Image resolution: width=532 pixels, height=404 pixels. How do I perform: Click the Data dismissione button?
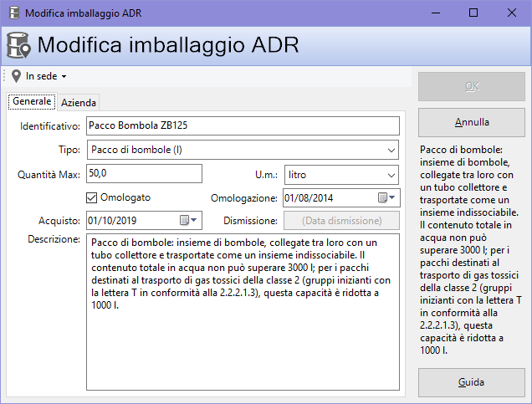334,220
